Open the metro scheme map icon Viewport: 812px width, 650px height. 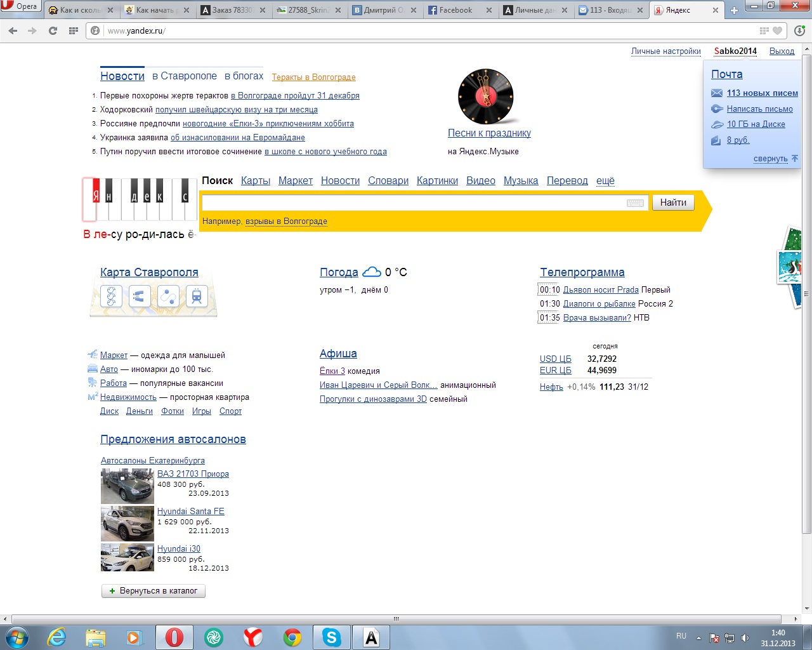pos(112,296)
